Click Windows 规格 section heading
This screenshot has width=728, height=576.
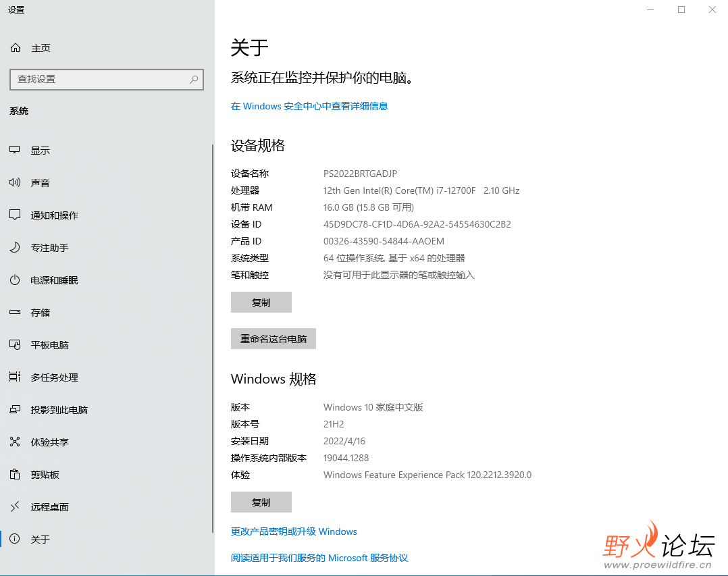(x=274, y=379)
